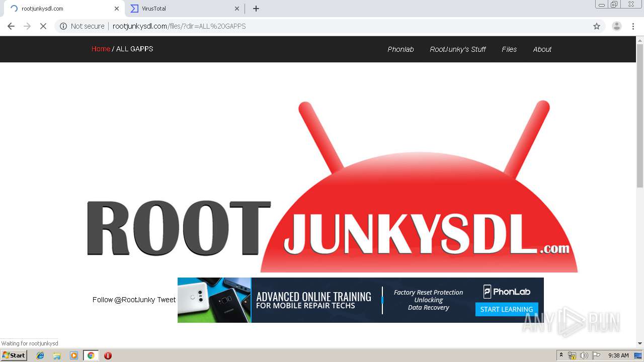The width and height of the screenshot is (644, 362).
Task: Click the RootJunkySDL logo image
Action: (x=333, y=186)
